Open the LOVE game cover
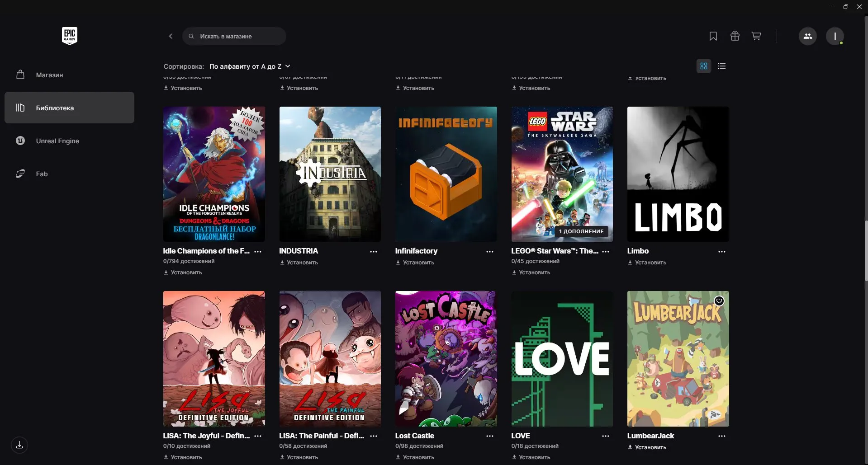The width and height of the screenshot is (868, 465). click(562, 359)
